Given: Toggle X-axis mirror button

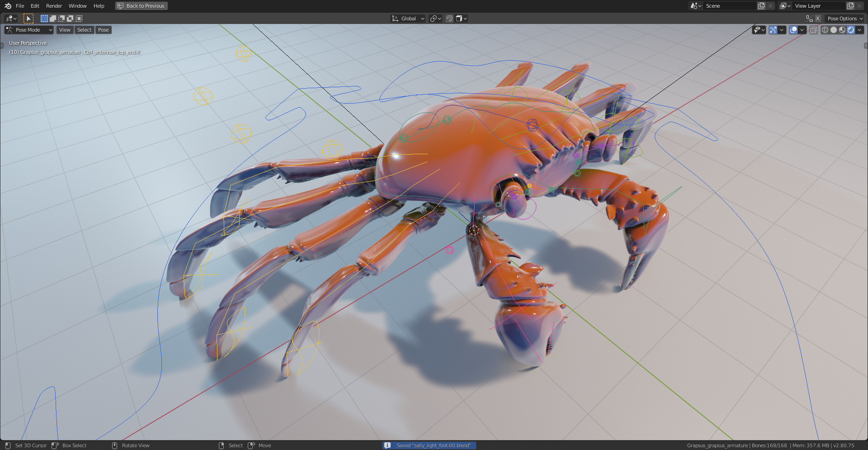Looking at the screenshot, I should 817,19.
